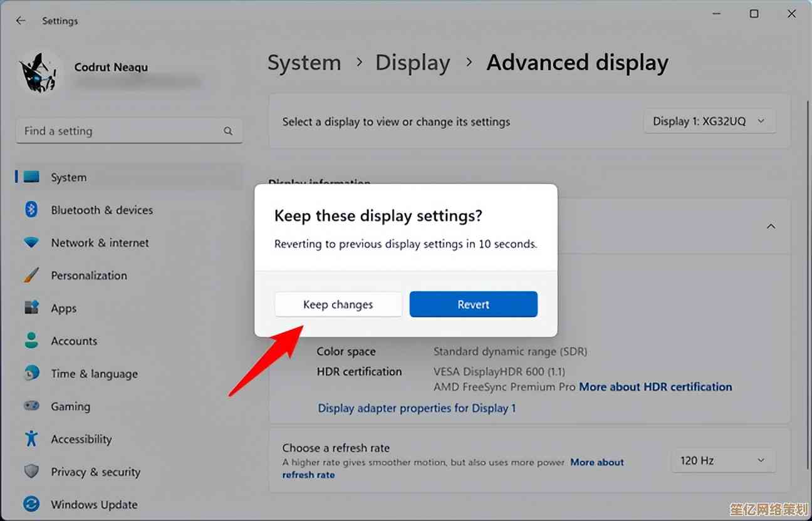Click the Privacy & security shield icon

[x=31, y=472]
